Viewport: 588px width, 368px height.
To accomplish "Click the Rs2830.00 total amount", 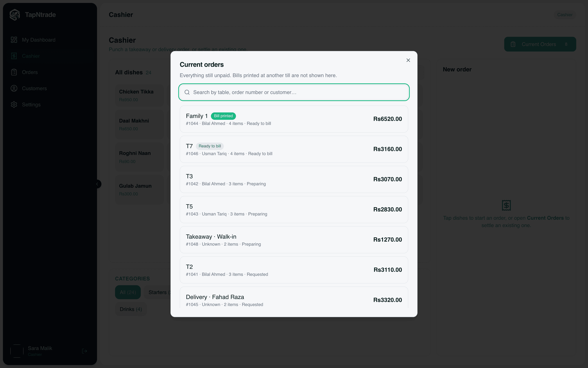I will (x=388, y=210).
